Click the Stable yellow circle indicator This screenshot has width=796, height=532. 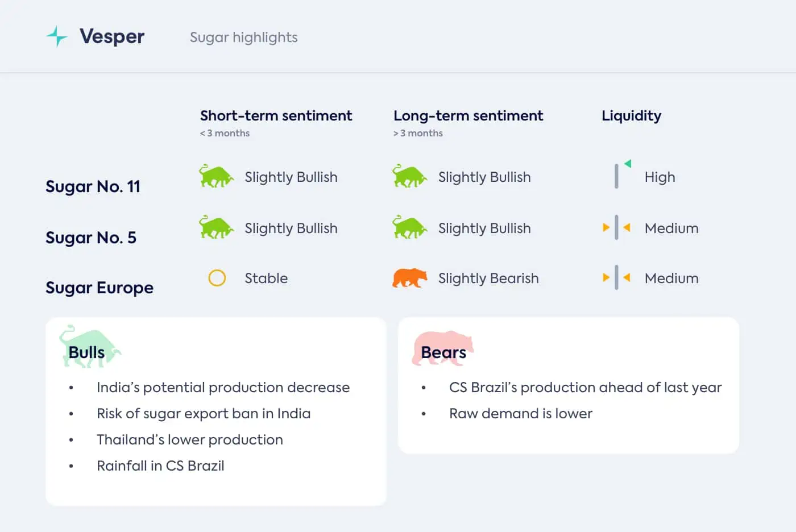click(217, 278)
